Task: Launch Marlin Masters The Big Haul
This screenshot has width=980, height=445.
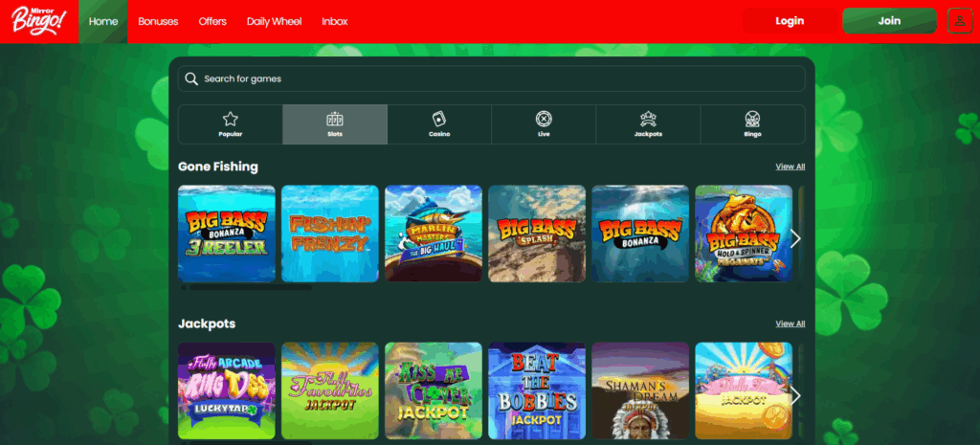Action: (x=434, y=234)
